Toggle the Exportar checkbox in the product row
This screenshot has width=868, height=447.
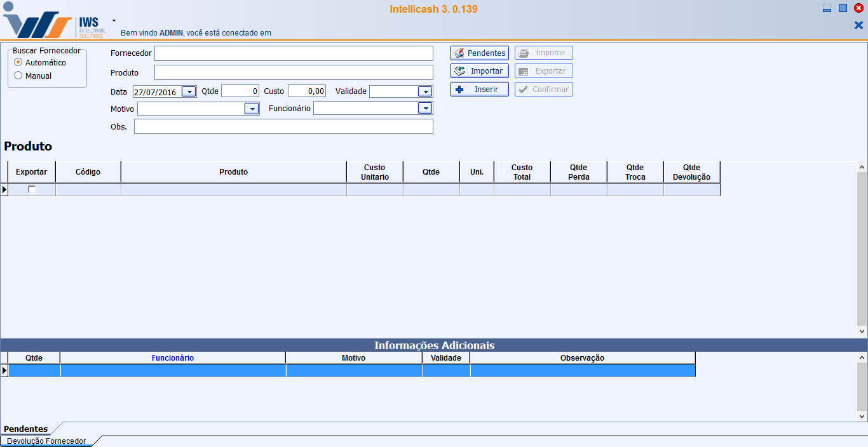click(x=32, y=189)
